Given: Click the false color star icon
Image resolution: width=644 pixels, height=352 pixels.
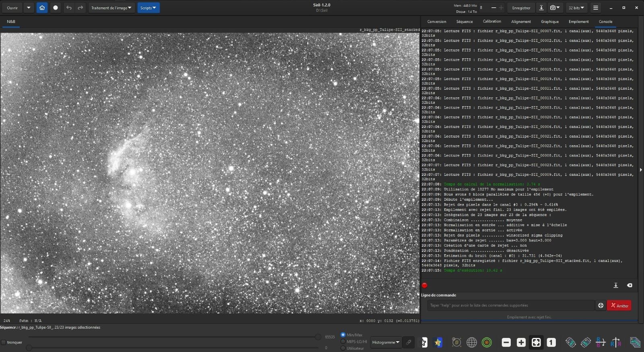Looking at the screenshot, I should click(x=438, y=342).
